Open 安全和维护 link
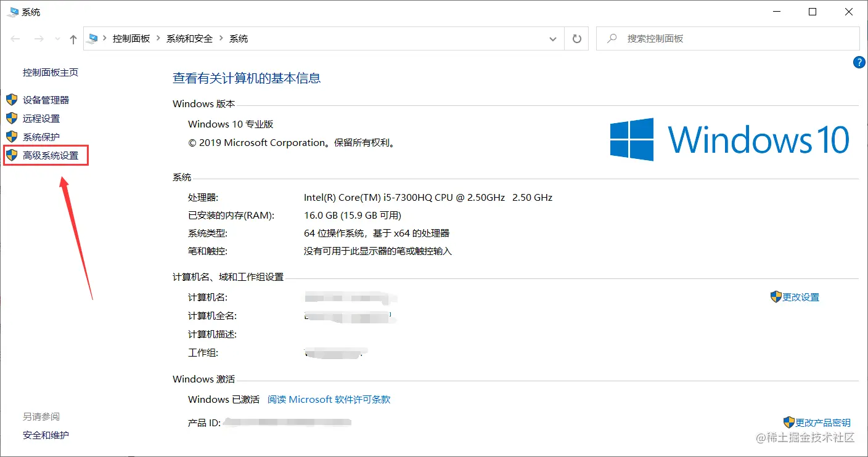The image size is (868, 457). (x=46, y=435)
